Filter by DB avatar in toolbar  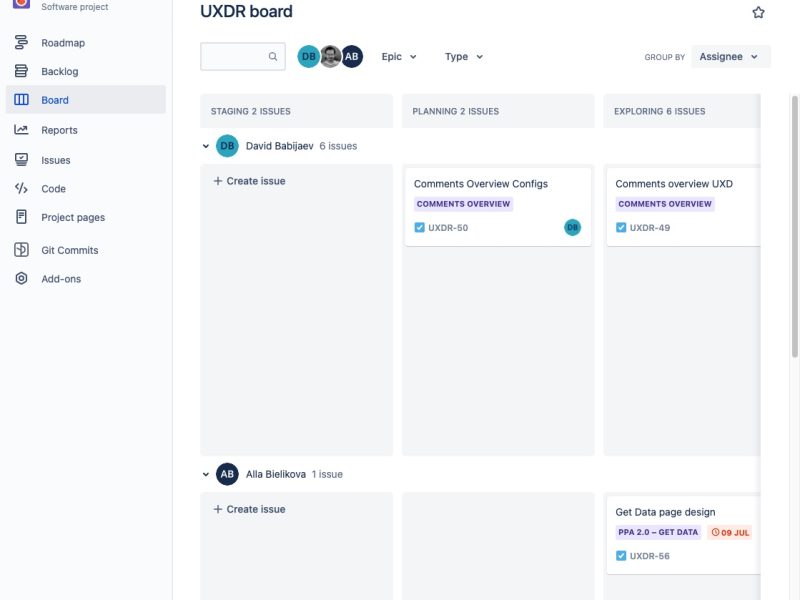309,57
